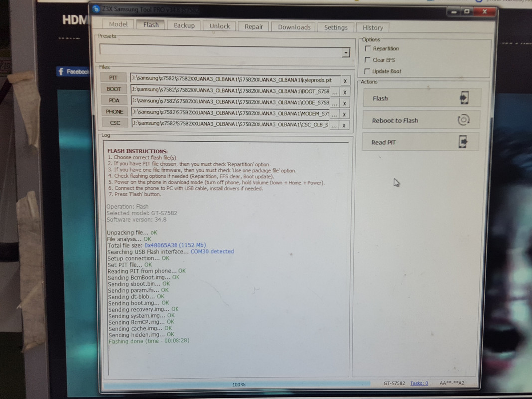
Task: Click the 'COM30 detected' log text
Action: tap(212, 251)
